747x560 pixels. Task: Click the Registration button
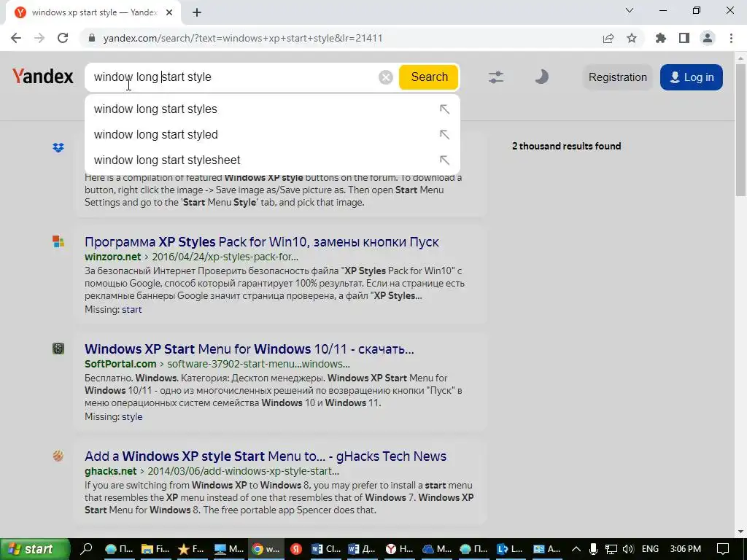pos(617,77)
